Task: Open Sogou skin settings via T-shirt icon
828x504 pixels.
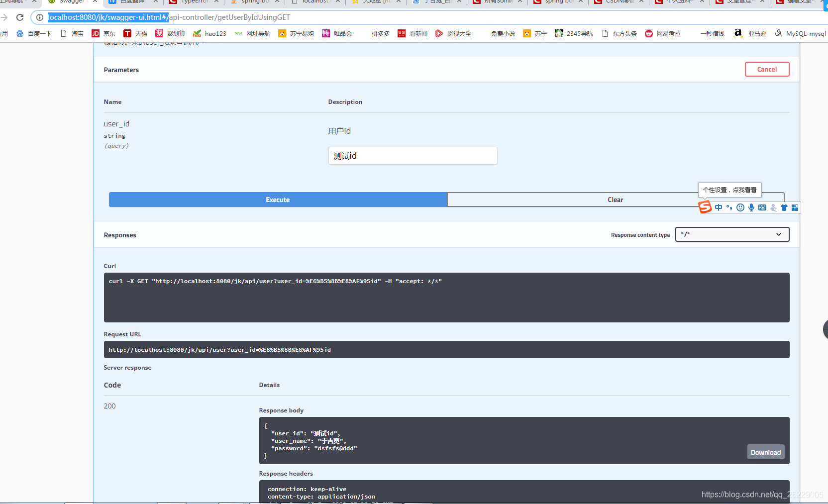Action: [x=784, y=207]
